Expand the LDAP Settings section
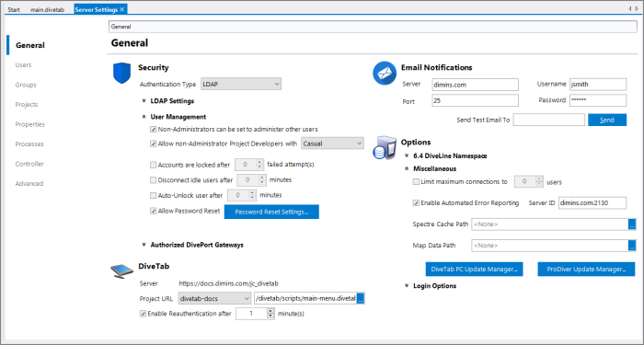 point(144,100)
